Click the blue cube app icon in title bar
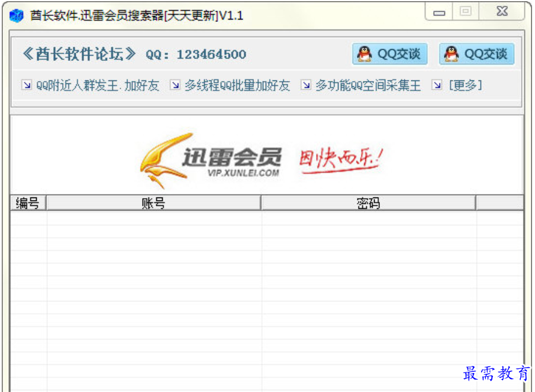This screenshot has width=535, height=392. click(x=17, y=15)
